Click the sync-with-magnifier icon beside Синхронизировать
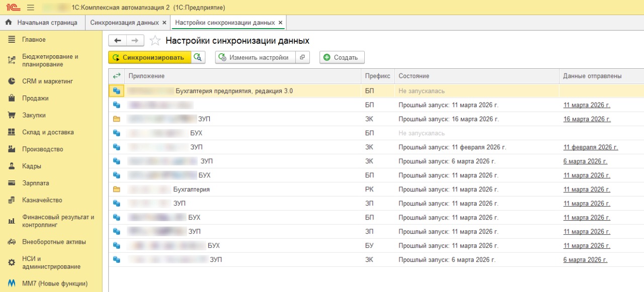This screenshot has height=292, width=644. 198,57
